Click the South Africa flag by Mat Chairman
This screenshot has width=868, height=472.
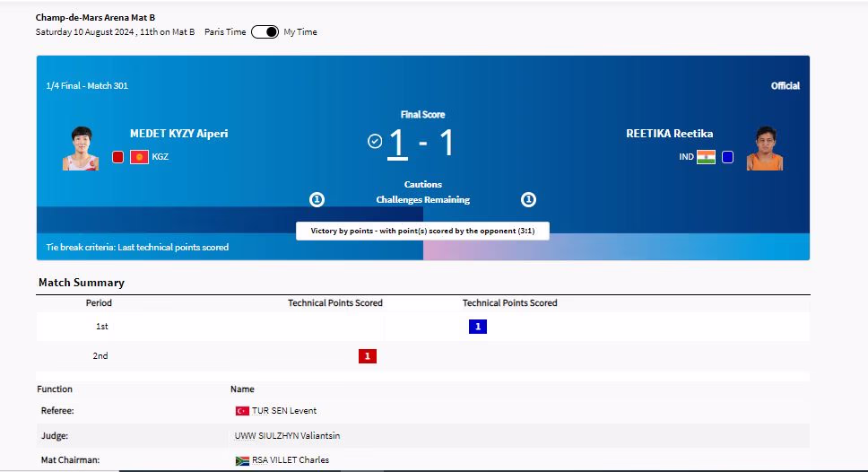[x=242, y=460]
